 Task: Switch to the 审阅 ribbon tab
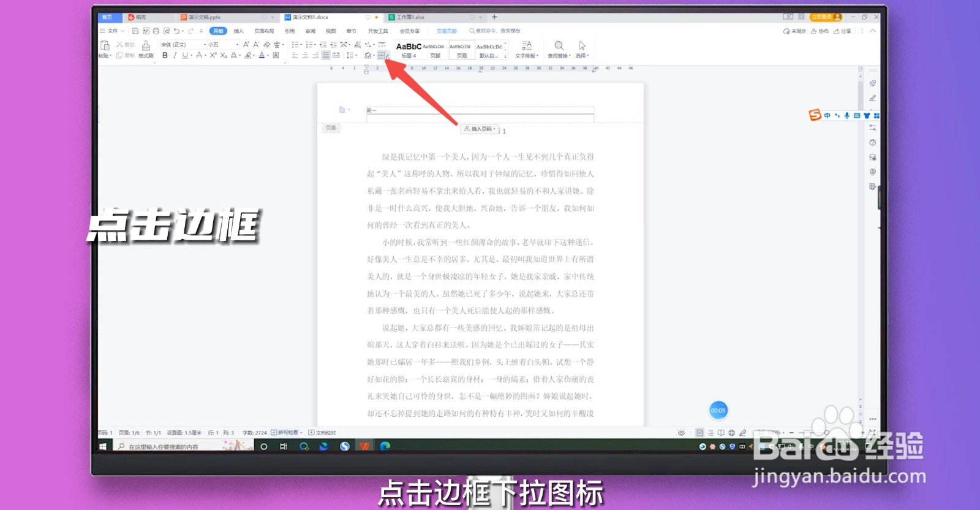pyautogui.click(x=311, y=31)
